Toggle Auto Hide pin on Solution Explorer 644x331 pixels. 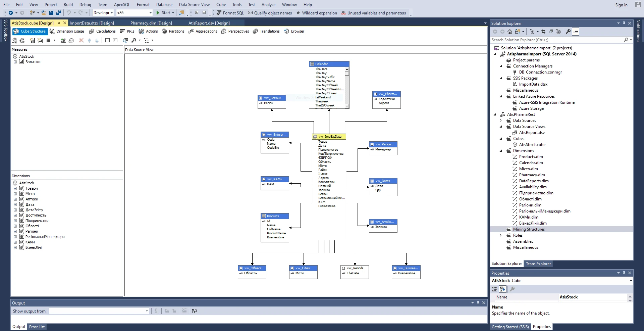click(624, 23)
